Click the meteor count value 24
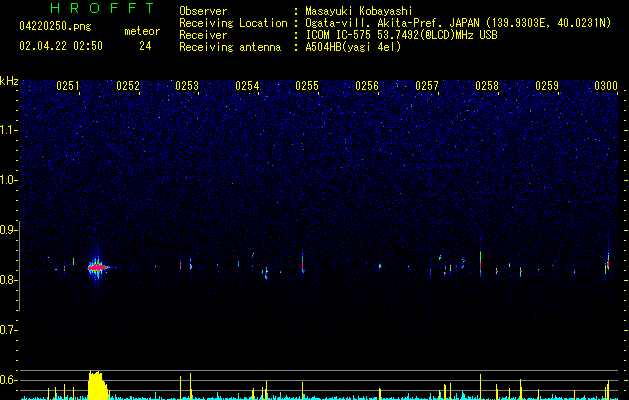Image resolution: width=629 pixels, height=400 pixels. click(145, 46)
